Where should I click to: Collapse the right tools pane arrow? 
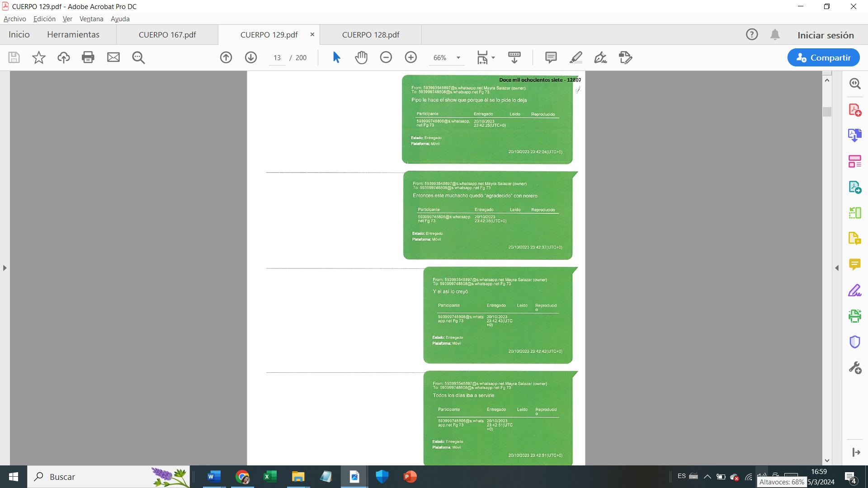click(x=836, y=268)
